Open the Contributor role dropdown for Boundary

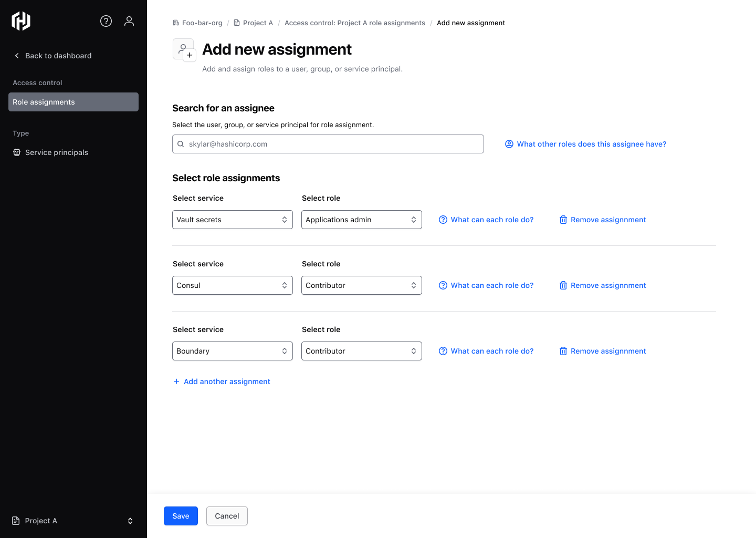click(x=362, y=351)
